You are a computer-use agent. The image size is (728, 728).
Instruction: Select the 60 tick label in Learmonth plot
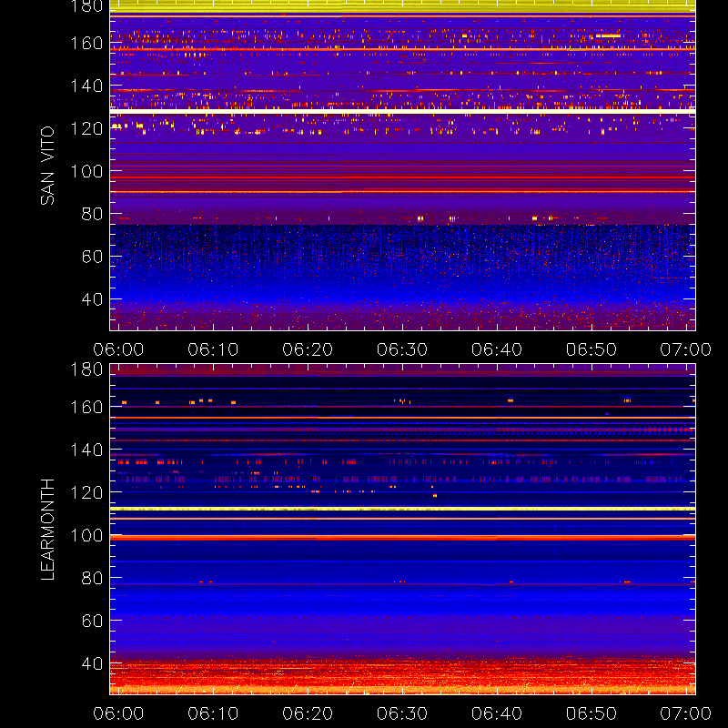click(x=92, y=621)
